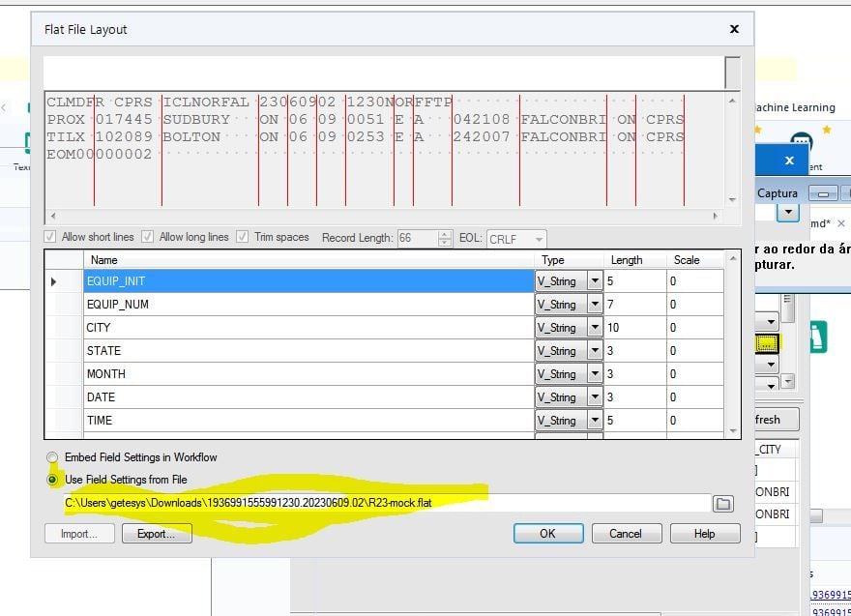
Task: Click the Scale column header
Action: coord(695,260)
